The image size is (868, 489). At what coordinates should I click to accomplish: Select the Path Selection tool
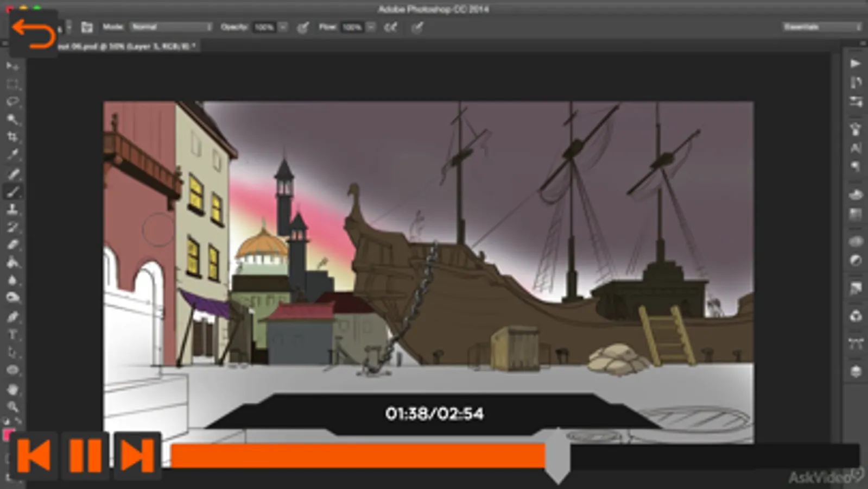[x=12, y=352]
